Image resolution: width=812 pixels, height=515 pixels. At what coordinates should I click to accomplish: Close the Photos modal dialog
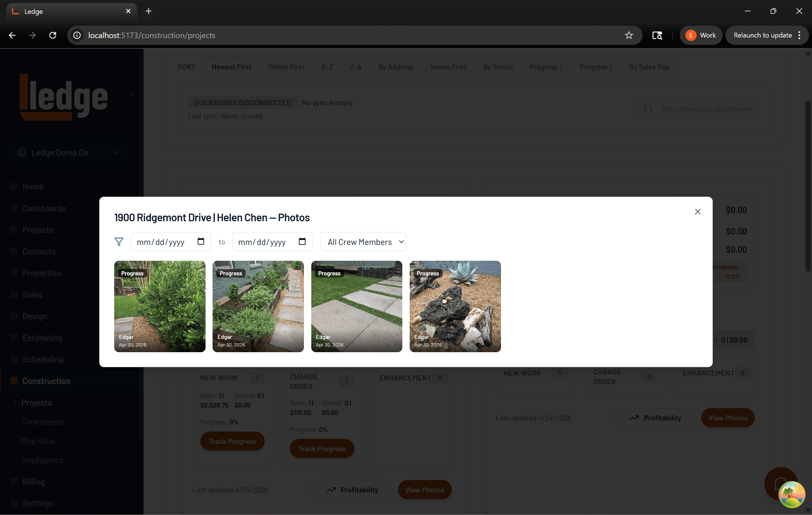coord(697,212)
